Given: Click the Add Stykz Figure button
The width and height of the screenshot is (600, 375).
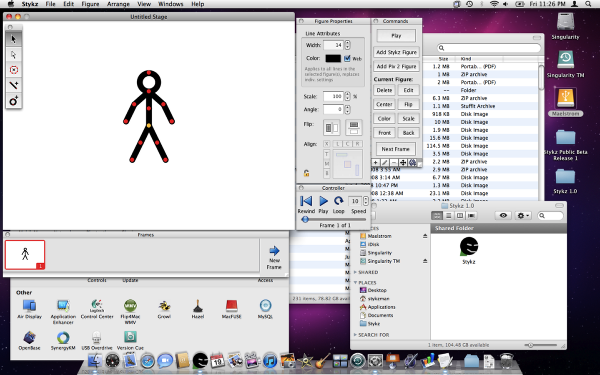Looking at the screenshot, I should pos(396,52).
